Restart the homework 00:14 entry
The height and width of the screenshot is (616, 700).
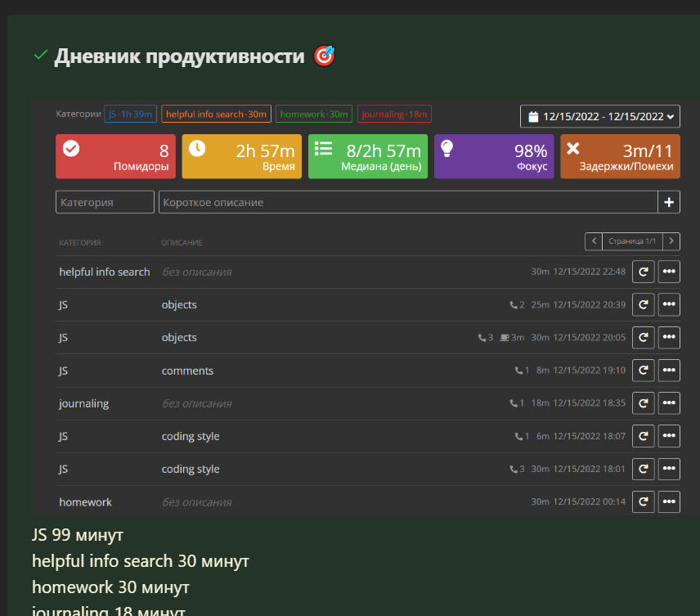point(643,501)
